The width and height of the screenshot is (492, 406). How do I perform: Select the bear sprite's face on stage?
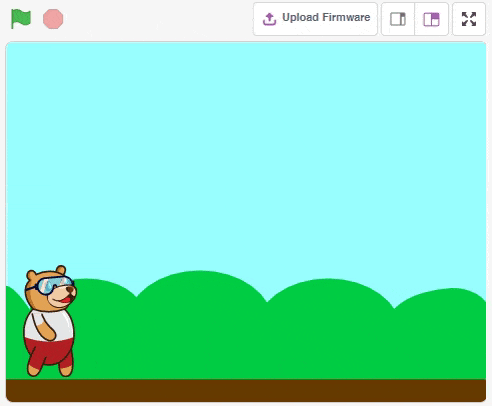pyautogui.click(x=51, y=291)
